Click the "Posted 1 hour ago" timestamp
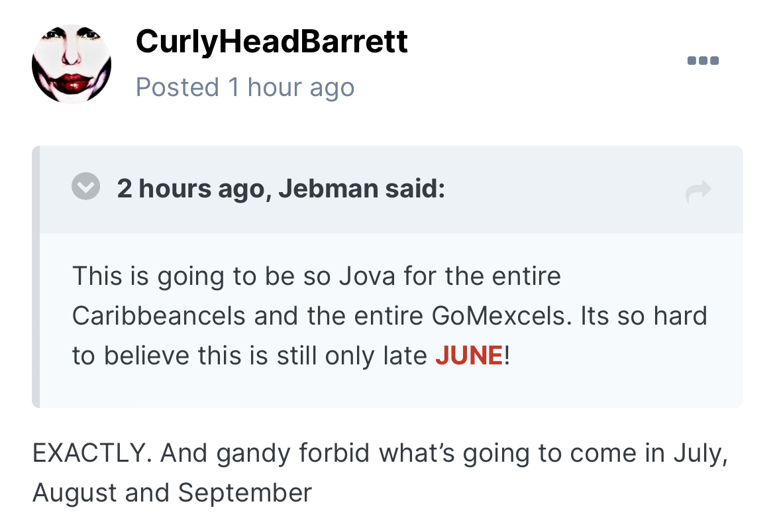 [x=245, y=87]
